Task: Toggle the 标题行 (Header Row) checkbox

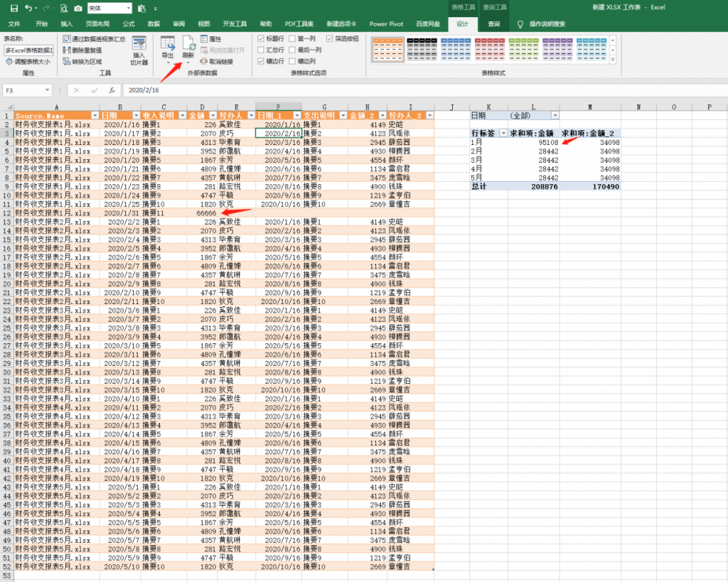Action: click(261, 39)
